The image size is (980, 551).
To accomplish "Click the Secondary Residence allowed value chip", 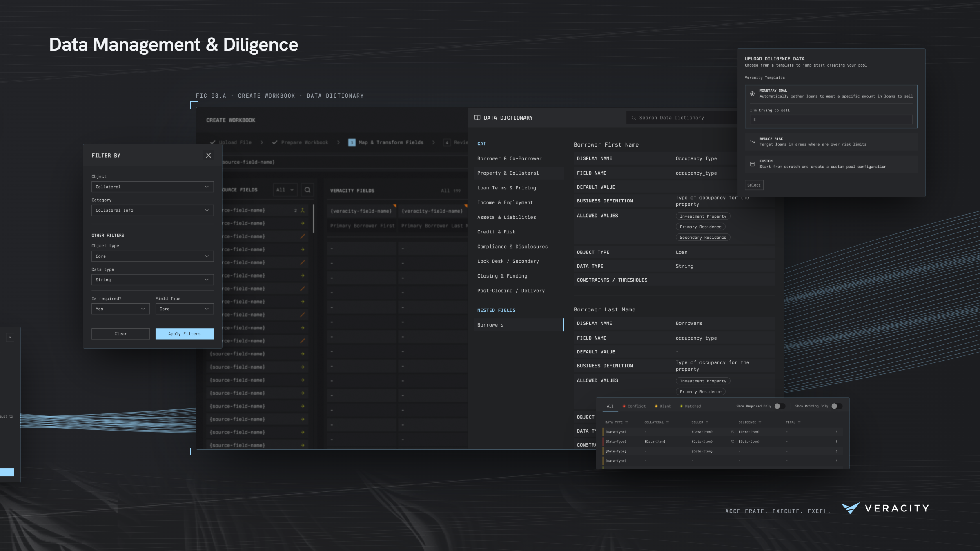I will pos(703,238).
